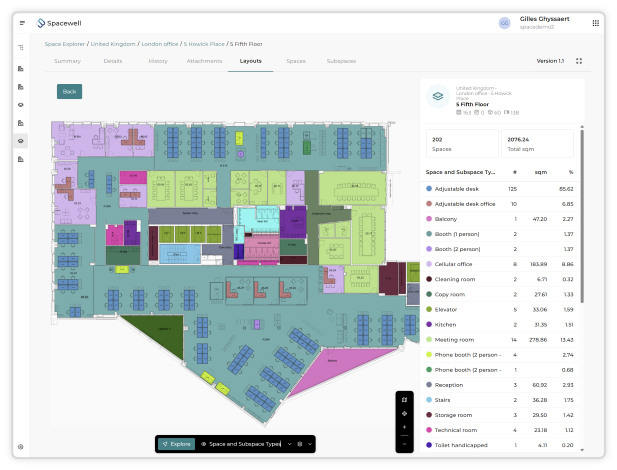The image size is (617, 470).
Task: Switch to the Spaces tab
Action: 296,61
